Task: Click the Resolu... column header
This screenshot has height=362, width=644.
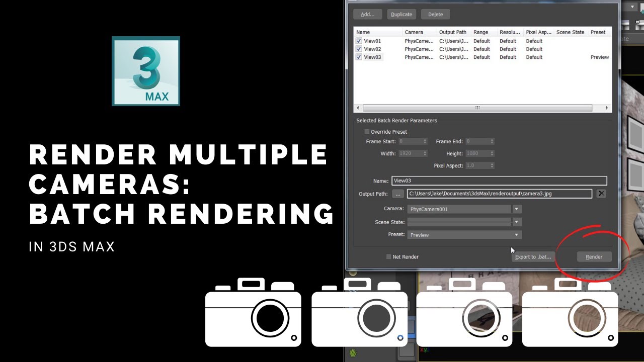Action: (511, 32)
